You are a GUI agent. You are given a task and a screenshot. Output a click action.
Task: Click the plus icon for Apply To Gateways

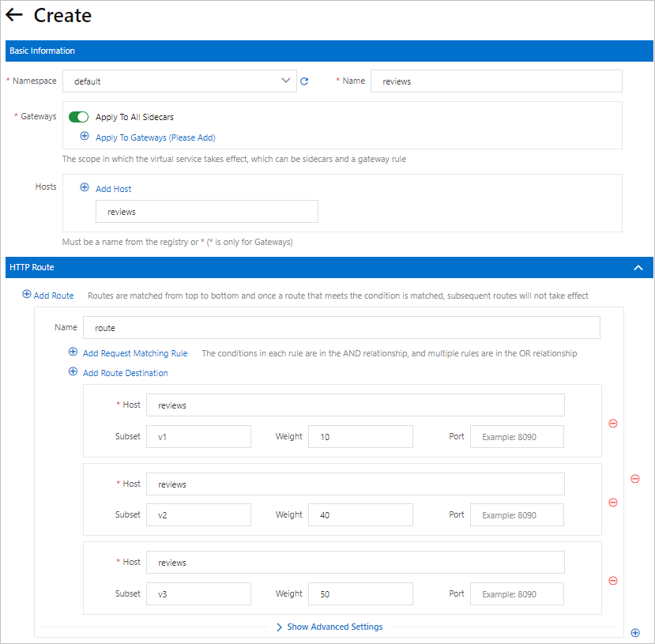point(85,136)
